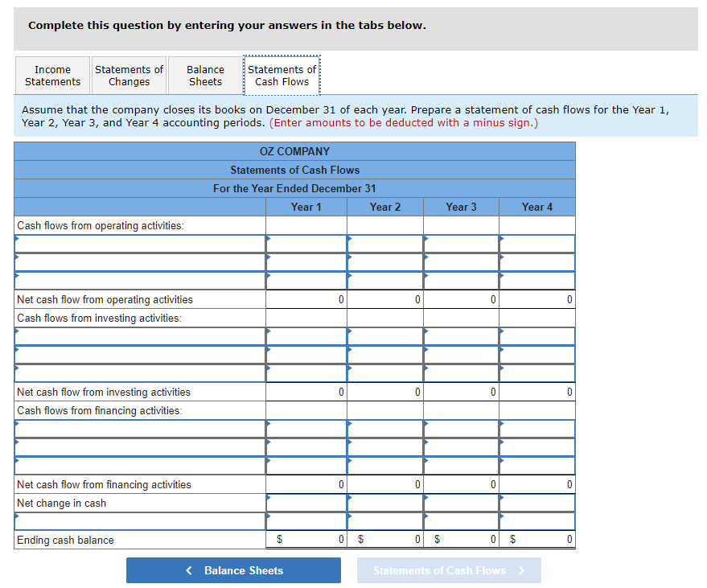Screen dimensions: 707x588
Task: Click the 'Cash flows from investing activities:' label
Action: coord(99,318)
